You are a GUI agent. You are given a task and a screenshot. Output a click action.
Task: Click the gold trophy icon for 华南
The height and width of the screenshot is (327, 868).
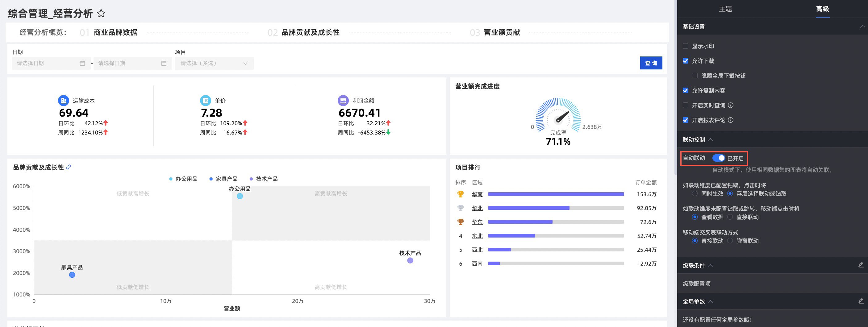tap(461, 194)
